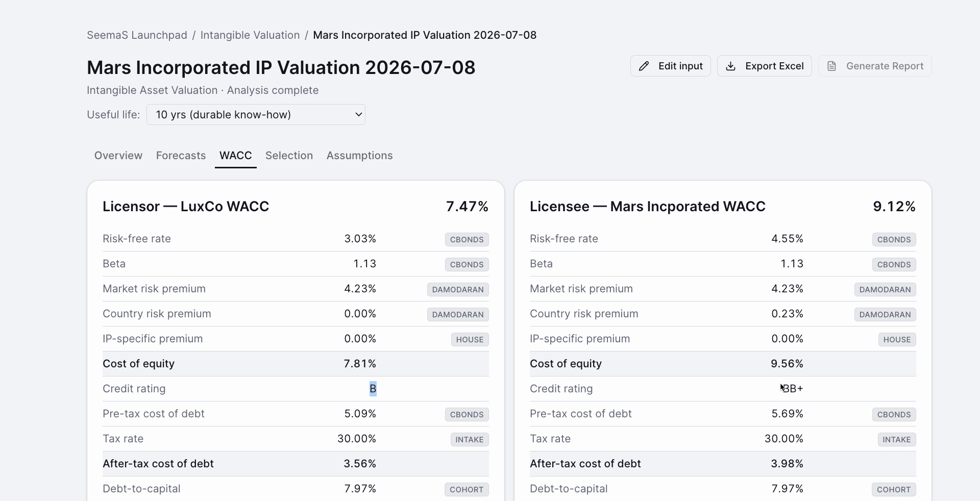980x501 pixels.
Task: Click INTAKE tag on Licensor Tax rate
Action: pyautogui.click(x=469, y=440)
